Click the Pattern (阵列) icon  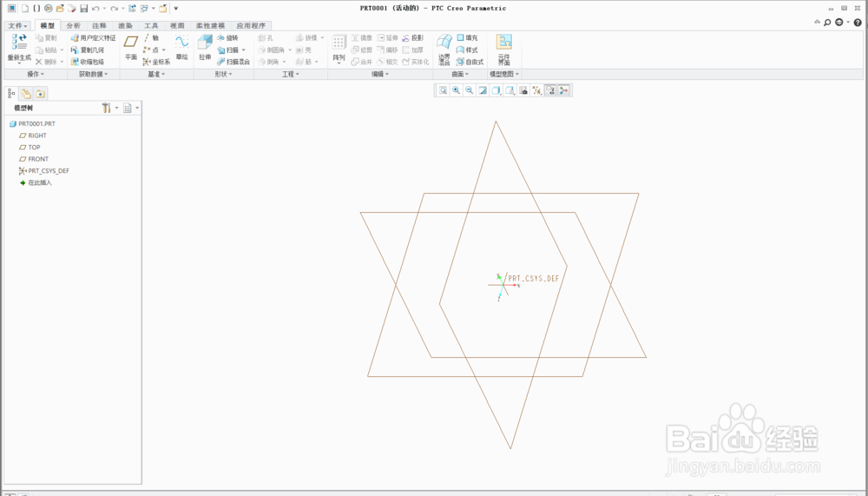(339, 43)
